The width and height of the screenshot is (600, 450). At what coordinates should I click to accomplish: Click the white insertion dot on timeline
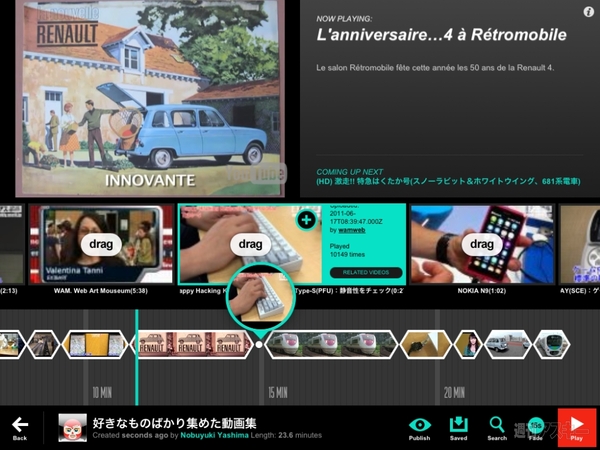pos(259,344)
